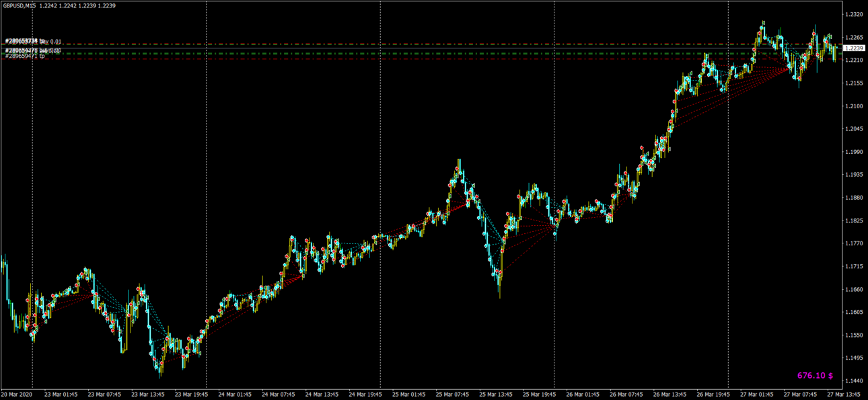
Task: Click the 27 Mar 07:45 time label
Action: click(x=801, y=395)
